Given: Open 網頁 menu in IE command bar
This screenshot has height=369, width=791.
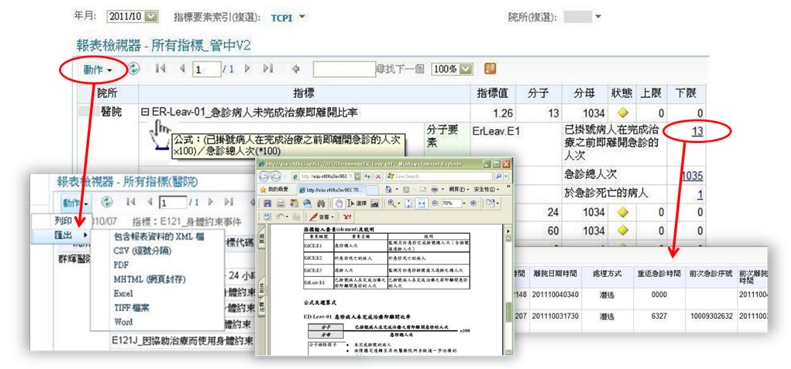Looking at the screenshot, I should coord(459,189).
